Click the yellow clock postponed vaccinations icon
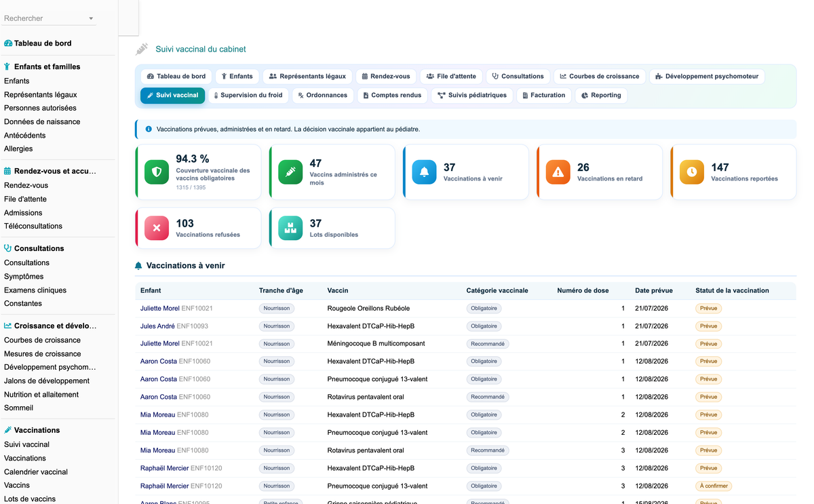814x504 pixels. [x=692, y=172]
